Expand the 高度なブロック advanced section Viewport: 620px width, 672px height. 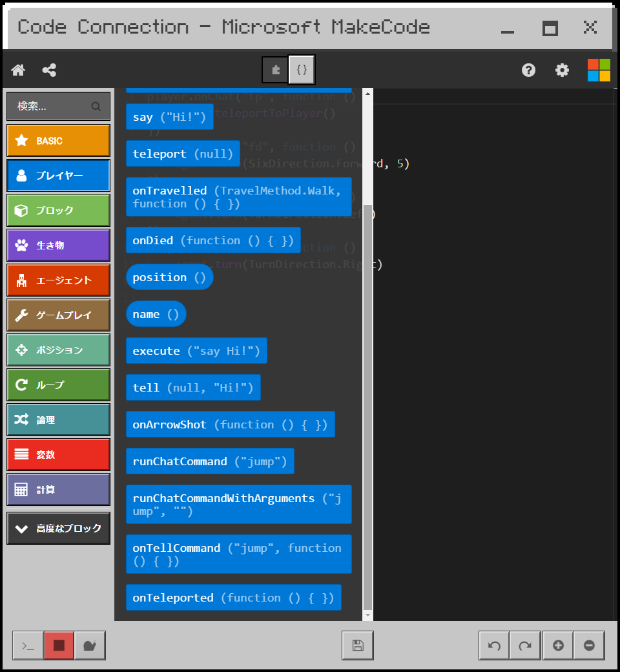click(58, 528)
